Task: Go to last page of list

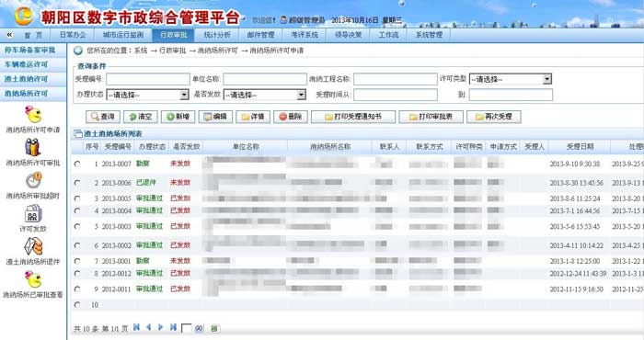Action: [x=173, y=327]
